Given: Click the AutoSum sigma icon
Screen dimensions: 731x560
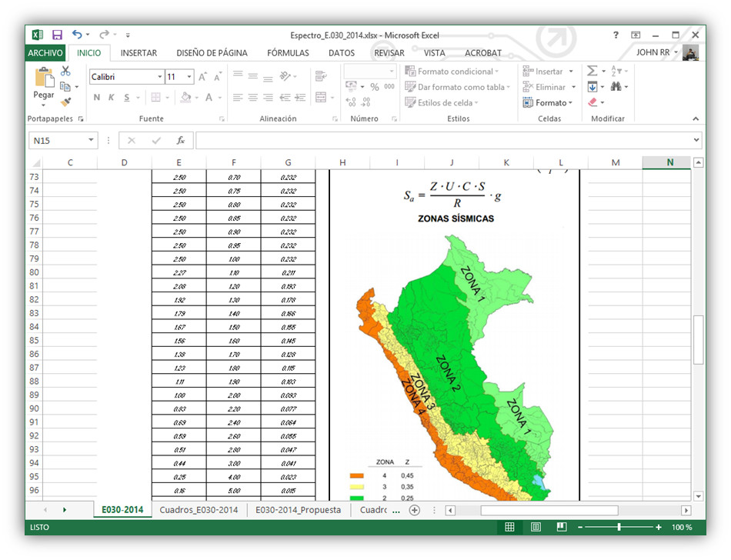Looking at the screenshot, I should point(592,71).
